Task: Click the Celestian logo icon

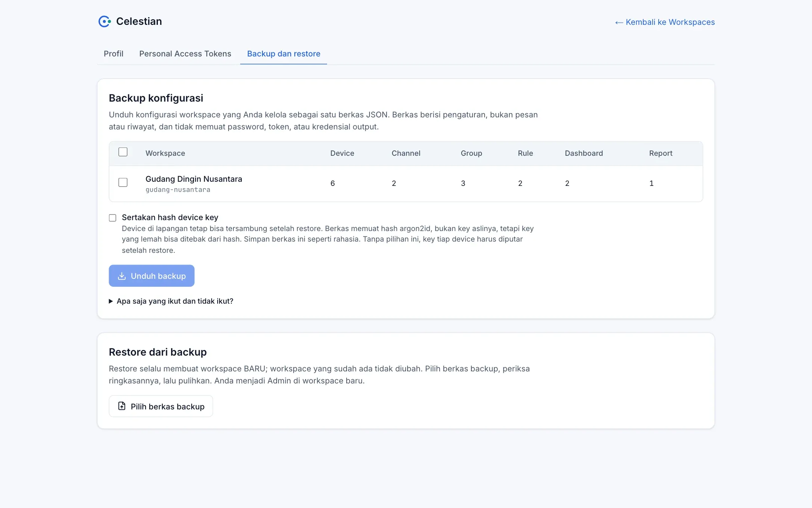Action: click(x=105, y=21)
